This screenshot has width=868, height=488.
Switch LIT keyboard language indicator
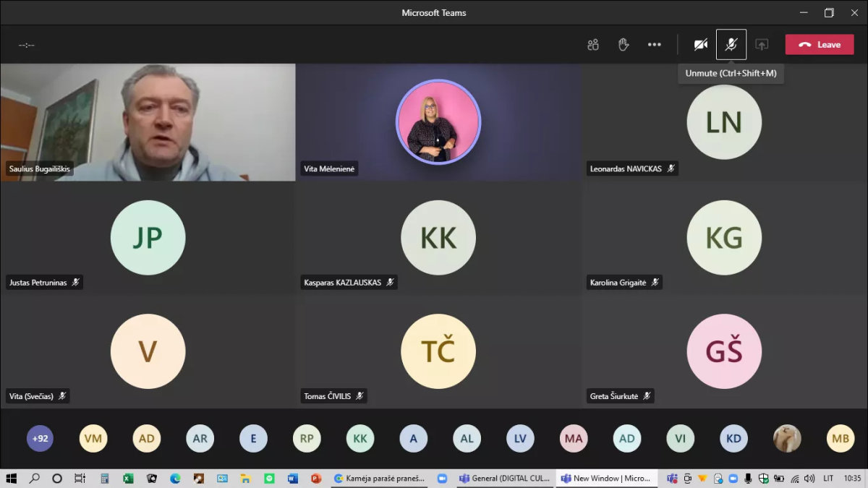point(829,479)
